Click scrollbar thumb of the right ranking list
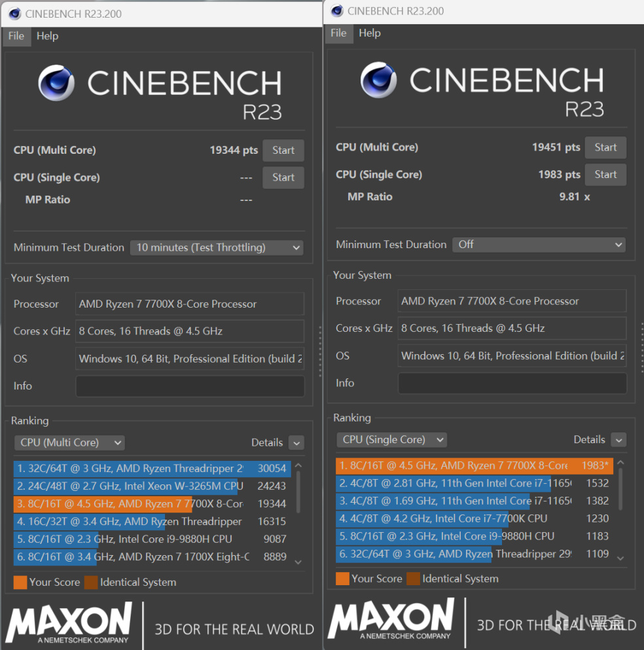This screenshot has width=644, height=650. coord(620,489)
